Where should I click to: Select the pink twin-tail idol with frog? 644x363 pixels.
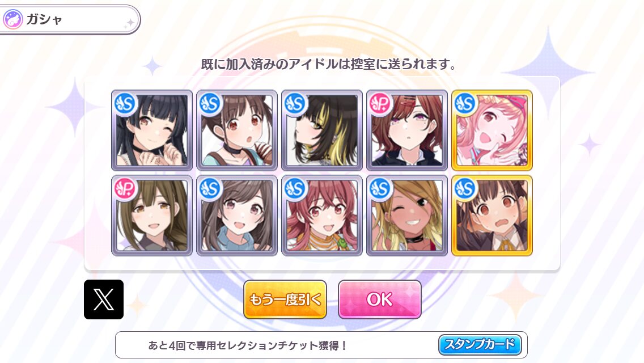coord(322,216)
